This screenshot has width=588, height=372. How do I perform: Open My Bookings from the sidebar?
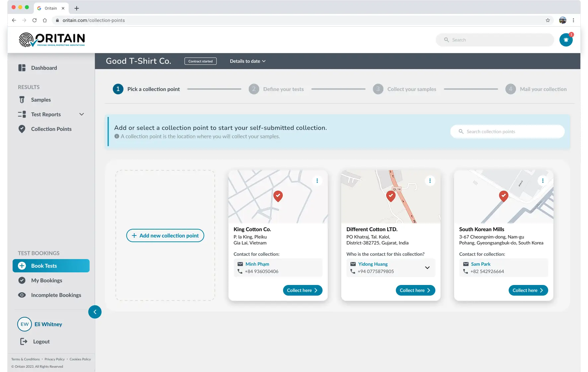(x=46, y=280)
